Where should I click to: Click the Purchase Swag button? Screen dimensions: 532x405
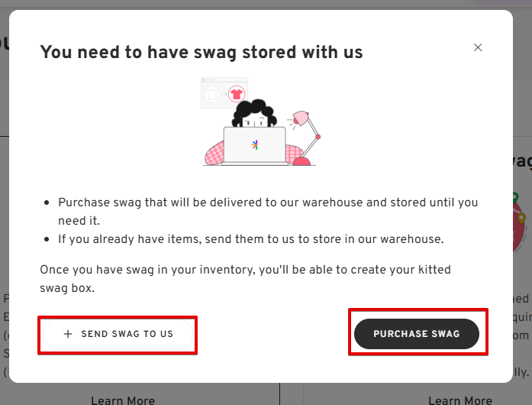click(x=417, y=334)
